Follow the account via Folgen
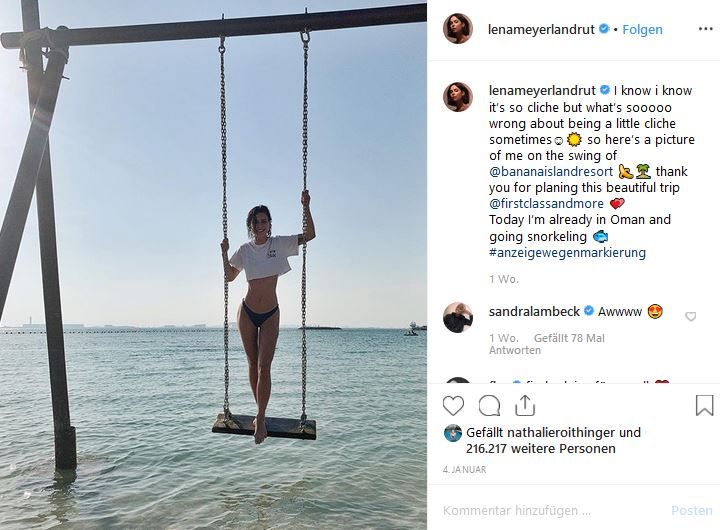This screenshot has width=720, height=530. [x=642, y=30]
